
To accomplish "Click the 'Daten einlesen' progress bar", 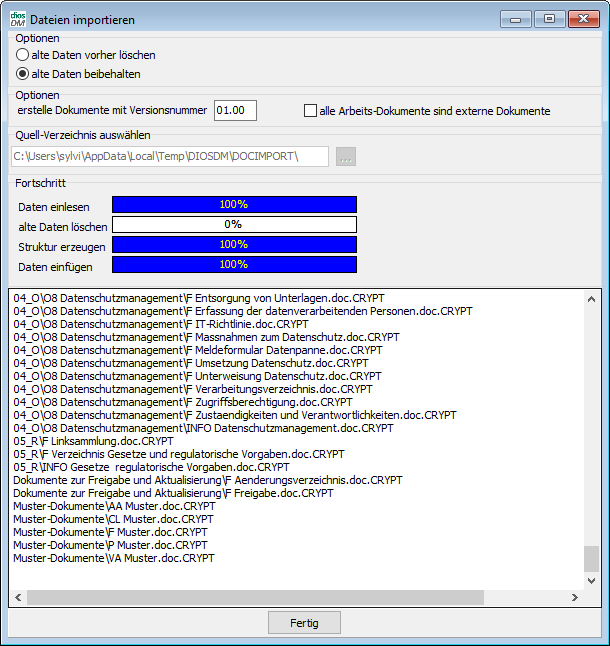I will pos(234,205).
